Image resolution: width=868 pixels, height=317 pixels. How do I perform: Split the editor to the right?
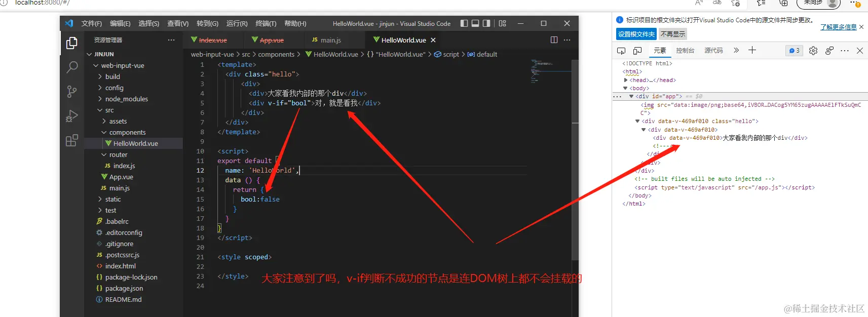click(554, 40)
